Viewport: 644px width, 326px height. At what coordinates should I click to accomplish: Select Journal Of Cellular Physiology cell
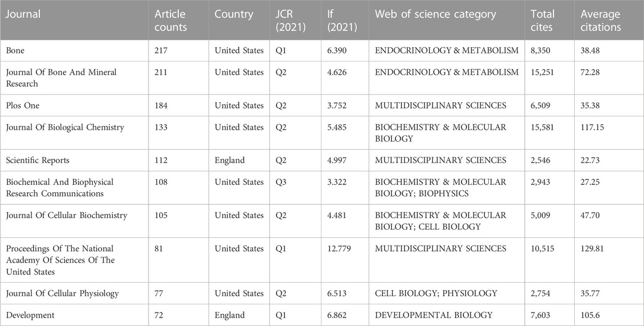(74, 293)
